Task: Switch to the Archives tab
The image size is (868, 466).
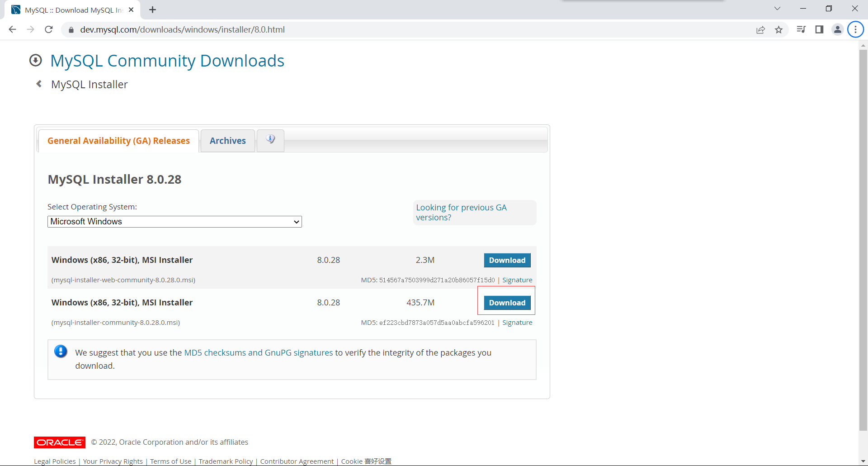Action: (227, 141)
